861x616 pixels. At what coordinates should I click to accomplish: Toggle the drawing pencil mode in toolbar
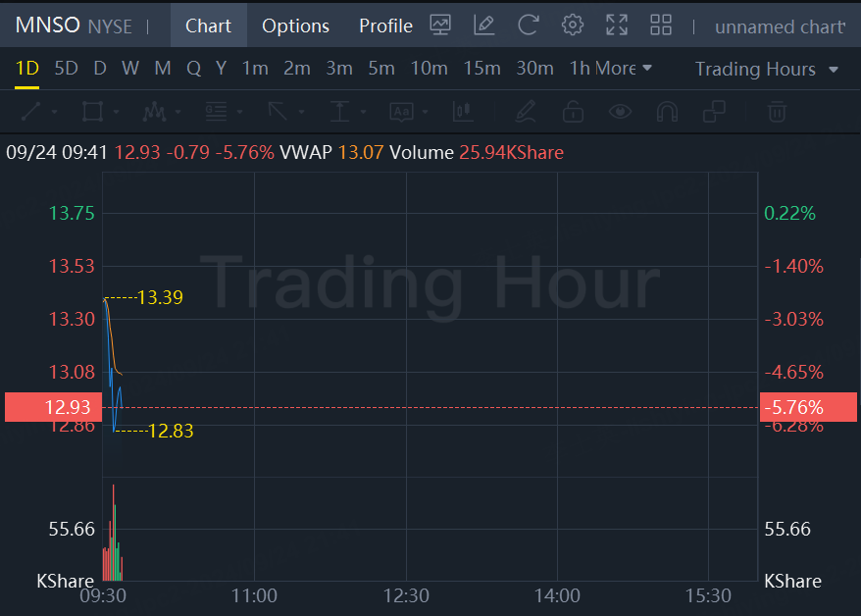(525, 112)
